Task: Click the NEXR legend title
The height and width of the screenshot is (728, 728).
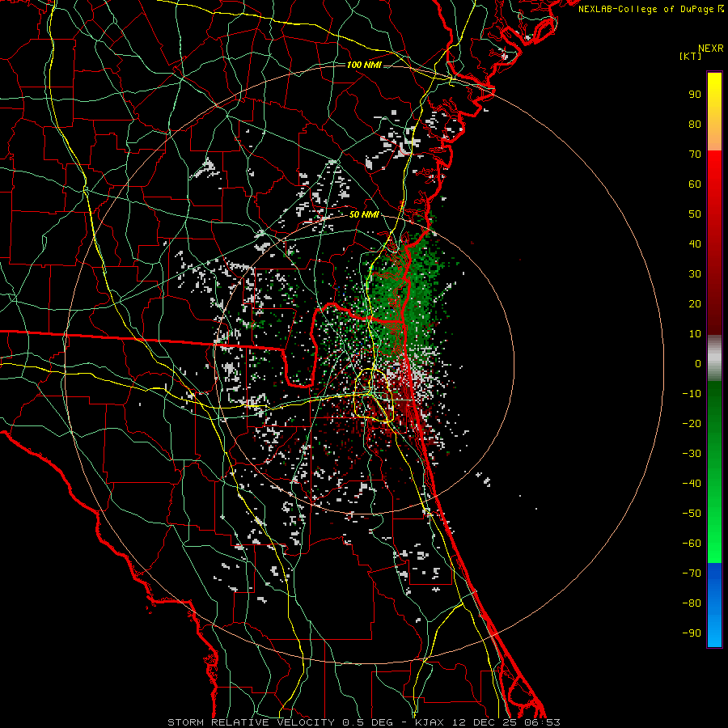Action: (x=711, y=49)
